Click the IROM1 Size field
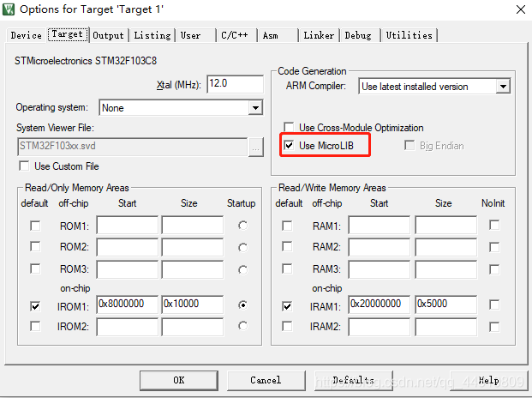 [x=193, y=305]
